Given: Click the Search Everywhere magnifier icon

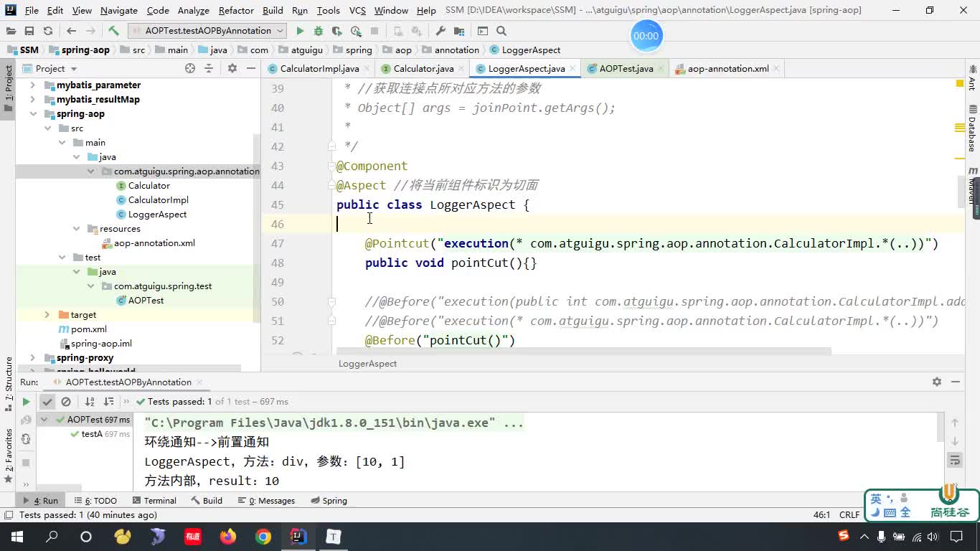Looking at the screenshot, I should pyautogui.click(x=501, y=31).
